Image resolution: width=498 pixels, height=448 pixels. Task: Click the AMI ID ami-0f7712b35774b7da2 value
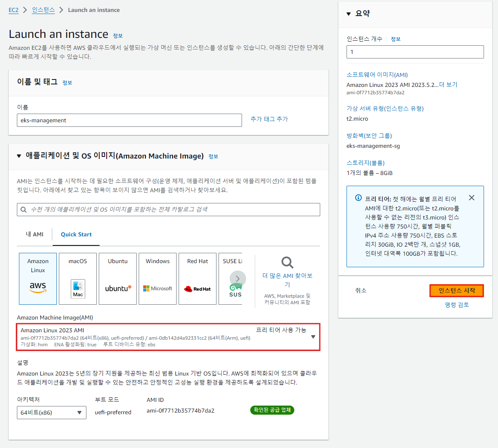point(180,411)
